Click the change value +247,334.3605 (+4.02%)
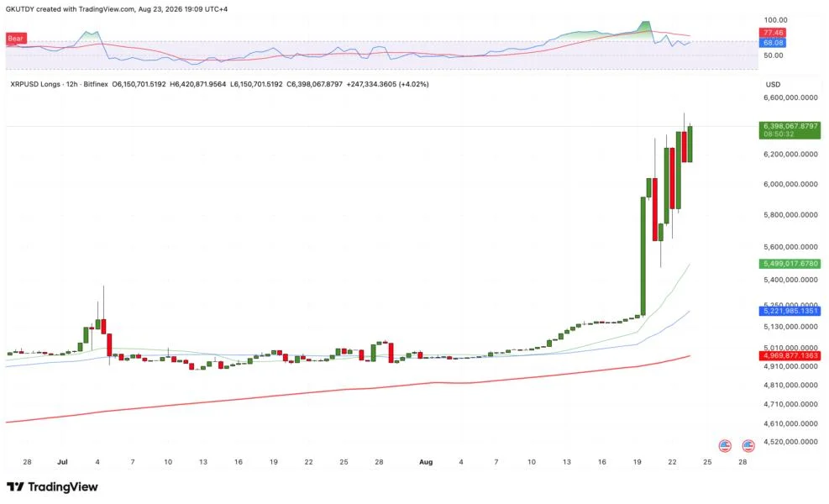The height and width of the screenshot is (504, 829). [387, 84]
